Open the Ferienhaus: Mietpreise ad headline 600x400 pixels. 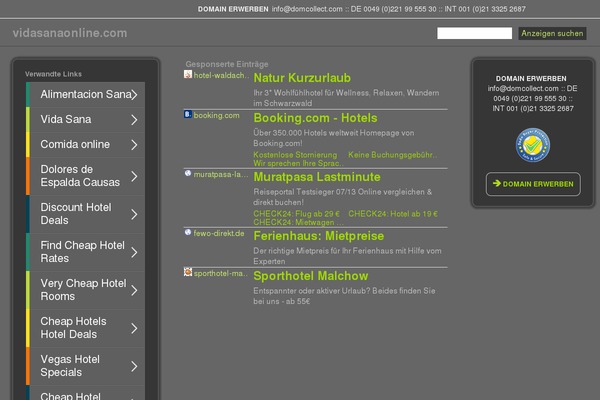(x=318, y=236)
